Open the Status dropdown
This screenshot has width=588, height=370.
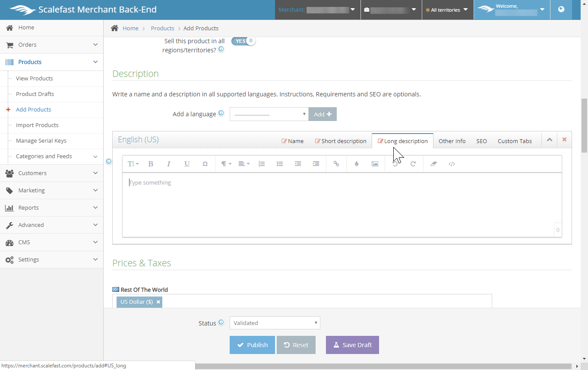pyautogui.click(x=275, y=323)
